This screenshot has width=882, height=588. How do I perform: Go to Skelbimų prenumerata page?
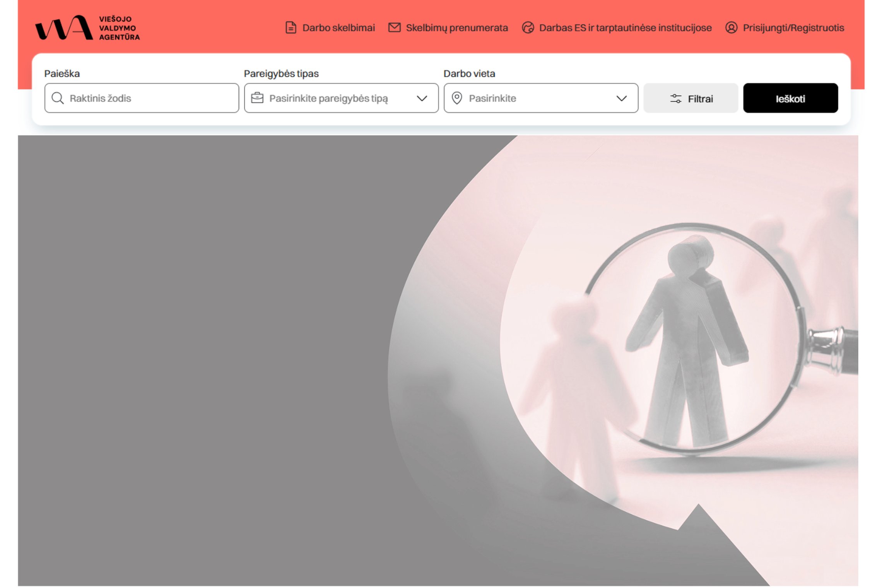pos(457,28)
